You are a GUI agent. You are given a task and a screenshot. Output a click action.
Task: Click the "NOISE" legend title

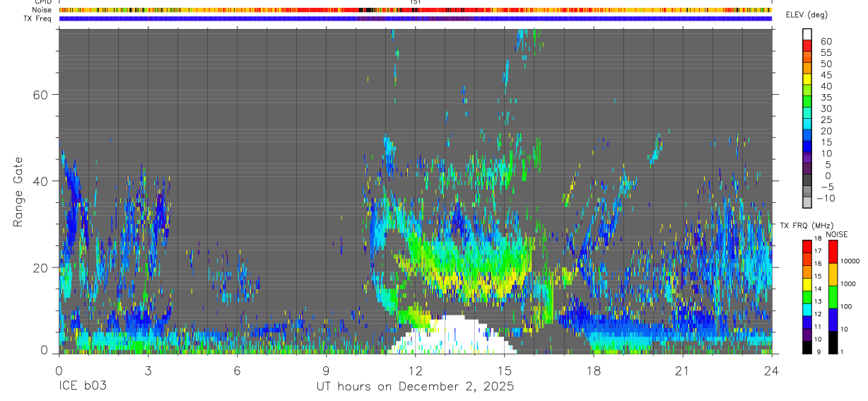coord(836,234)
